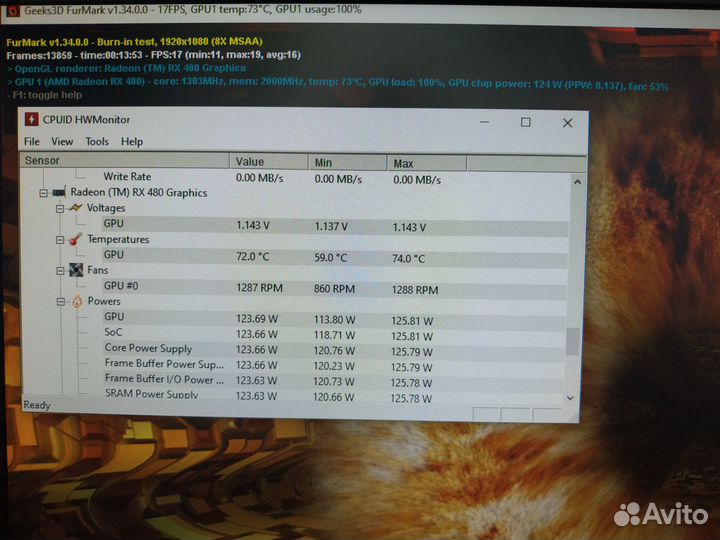Image resolution: width=720 pixels, height=540 pixels.
Task: Click the 113.80 W min GPU power value
Action: (334, 320)
